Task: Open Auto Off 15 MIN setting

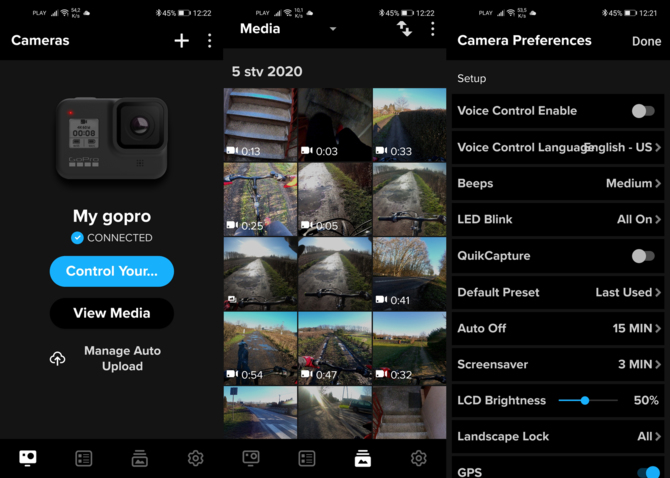Action: pos(558,328)
